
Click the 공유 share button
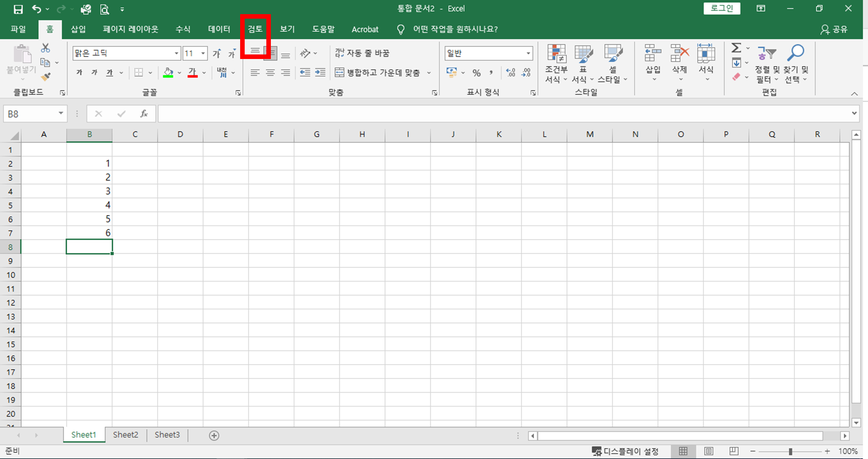pyautogui.click(x=834, y=29)
